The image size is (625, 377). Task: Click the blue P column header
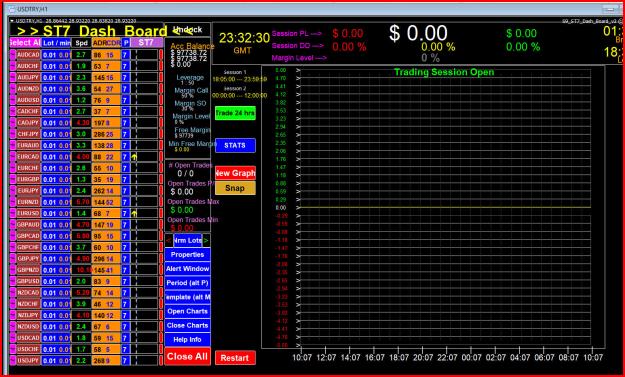(126, 43)
